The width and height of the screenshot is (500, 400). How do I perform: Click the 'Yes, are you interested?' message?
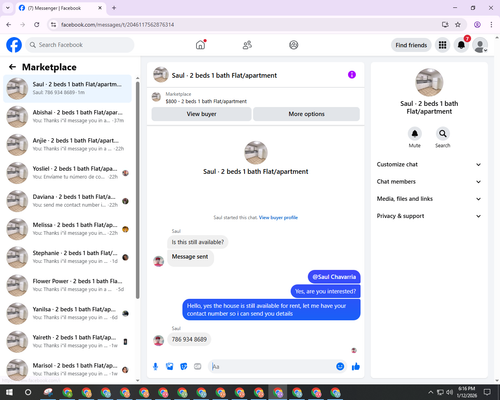click(325, 291)
